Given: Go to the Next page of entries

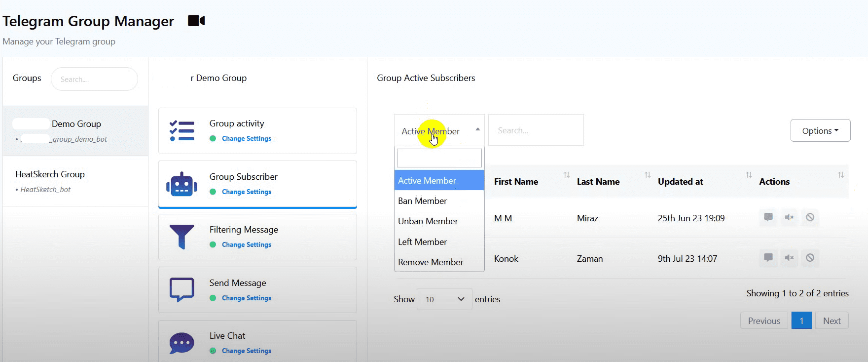Looking at the screenshot, I should 832,321.
